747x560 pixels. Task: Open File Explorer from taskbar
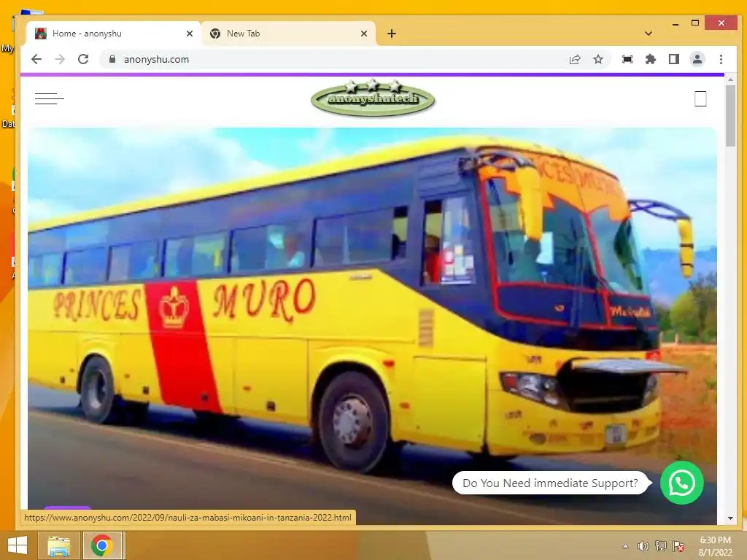59,545
